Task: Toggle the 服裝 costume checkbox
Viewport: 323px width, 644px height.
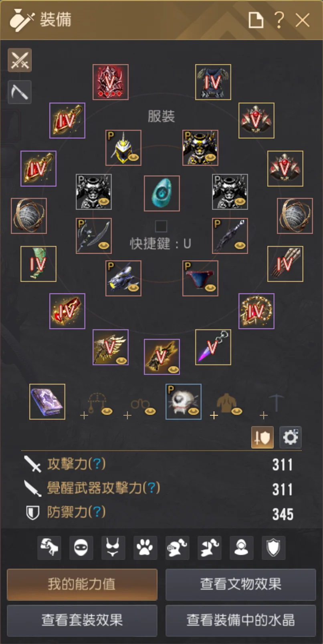Action: click(x=161, y=226)
